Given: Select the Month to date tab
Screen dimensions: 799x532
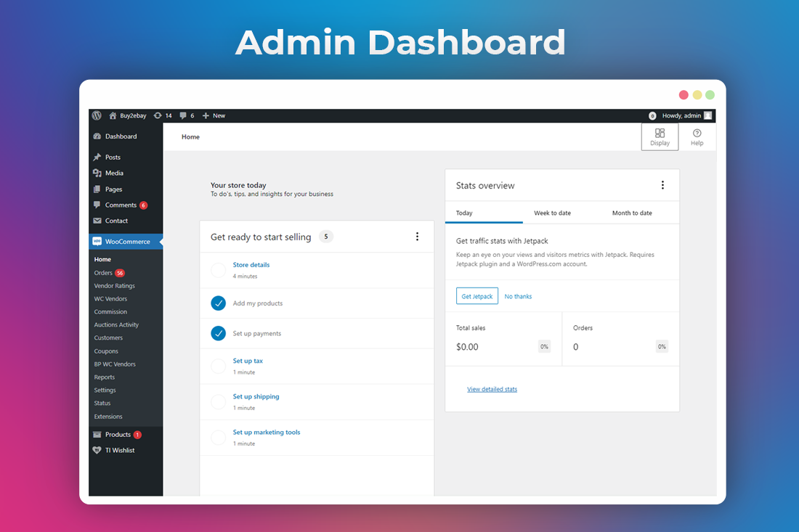Looking at the screenshot, I should (631, 213).
